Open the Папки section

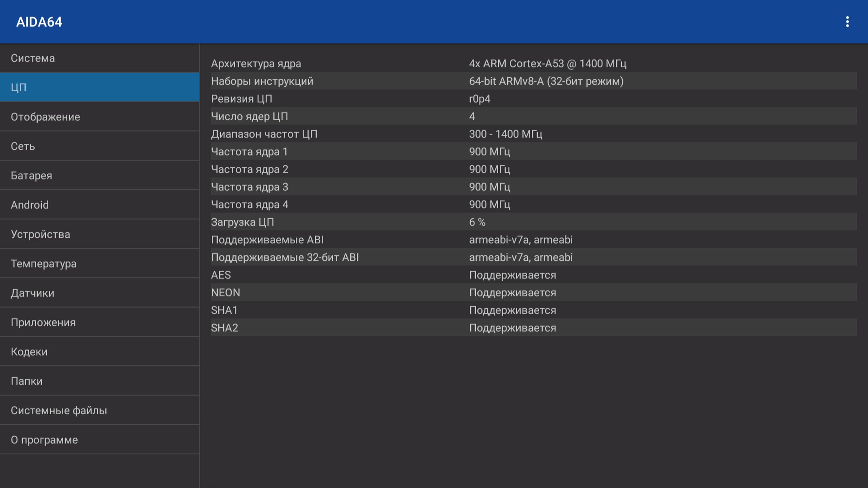coord(100,380)
